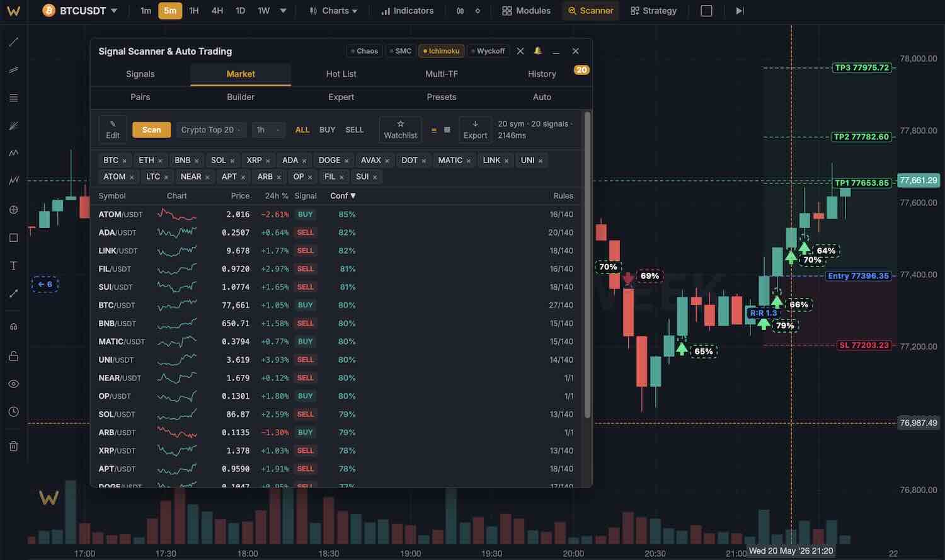
Task: Open the BTCUSDT symbol dropdown
Action: [x=80, y=11]
